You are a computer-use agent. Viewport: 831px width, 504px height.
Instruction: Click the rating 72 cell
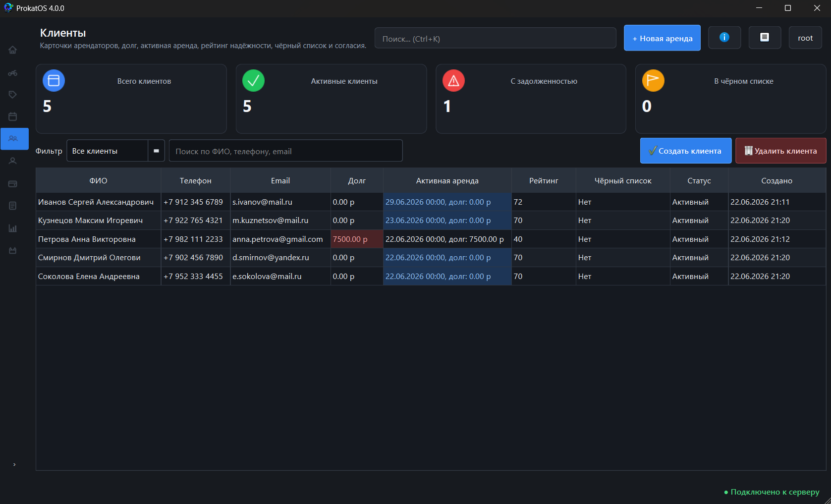click(544, 202)
